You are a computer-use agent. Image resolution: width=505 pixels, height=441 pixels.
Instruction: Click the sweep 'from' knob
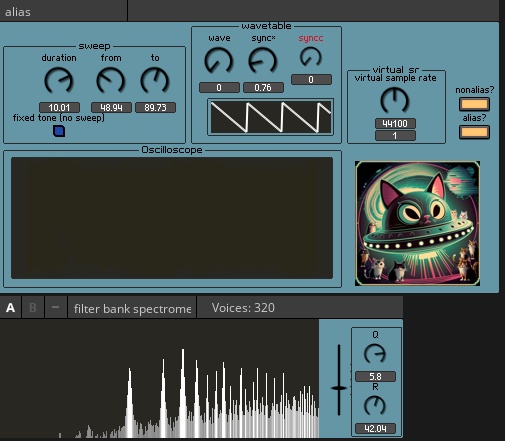[111, 80]
